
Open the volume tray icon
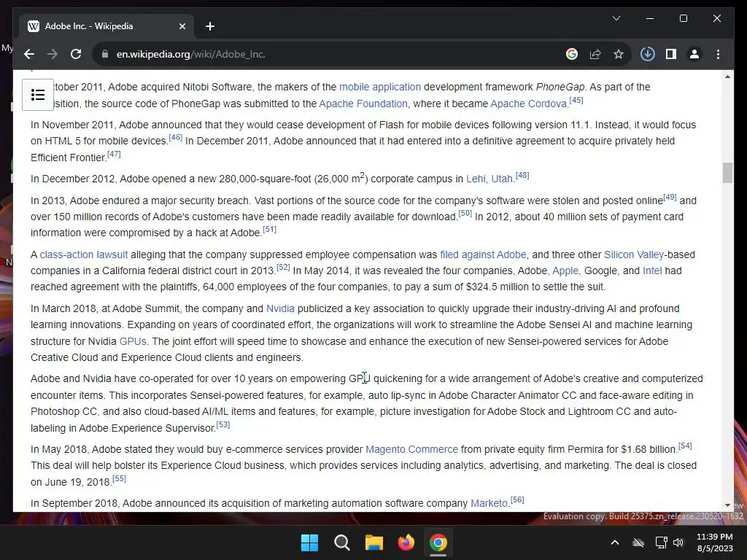[x=678, y=542]
